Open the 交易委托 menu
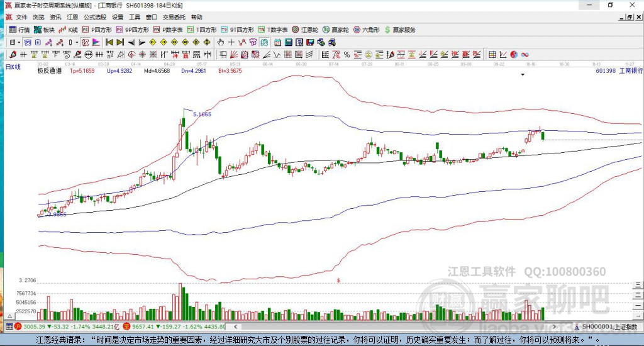The image size is (644, 346). [x=174, y=17]
